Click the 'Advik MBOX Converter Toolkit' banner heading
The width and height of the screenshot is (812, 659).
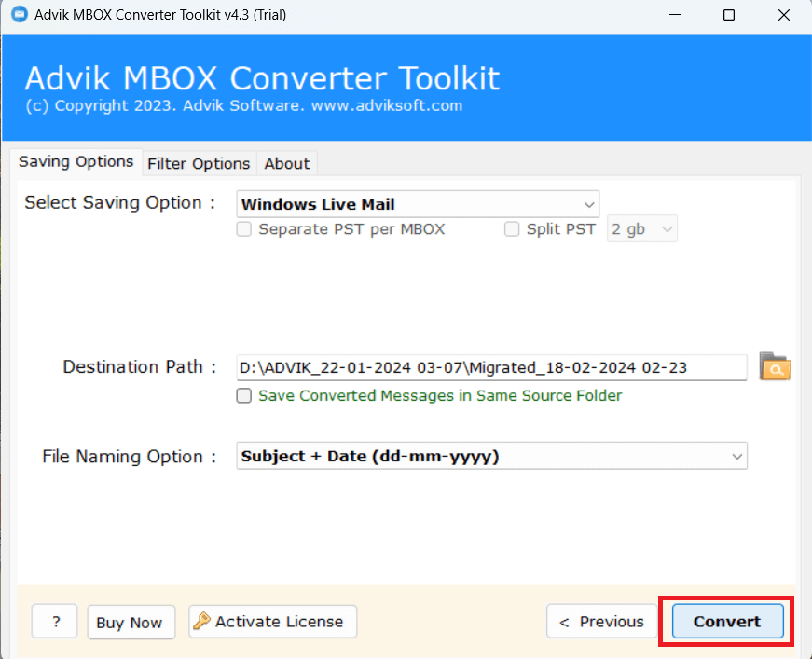[x=262, y=78]
